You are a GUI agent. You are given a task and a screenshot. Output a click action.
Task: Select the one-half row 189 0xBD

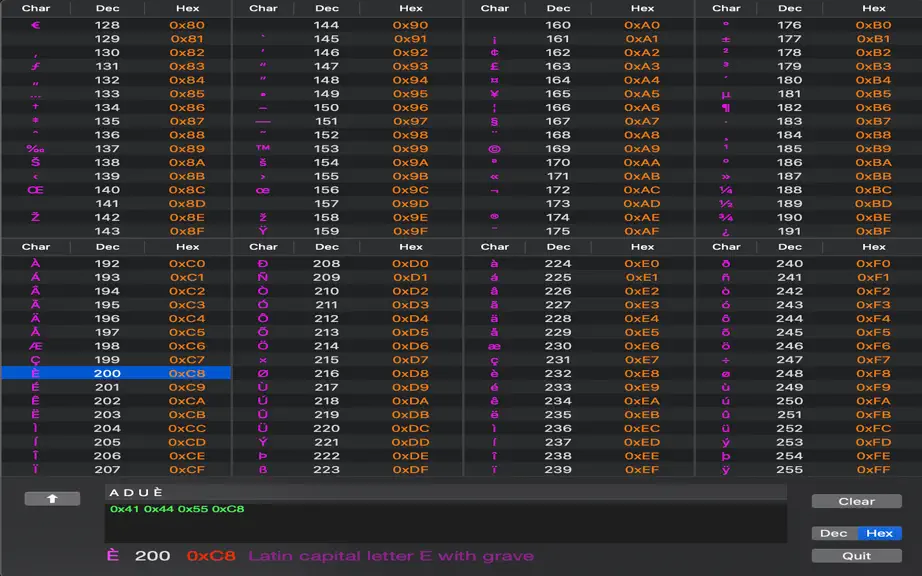pyautogui.click(x=809, y=203)
